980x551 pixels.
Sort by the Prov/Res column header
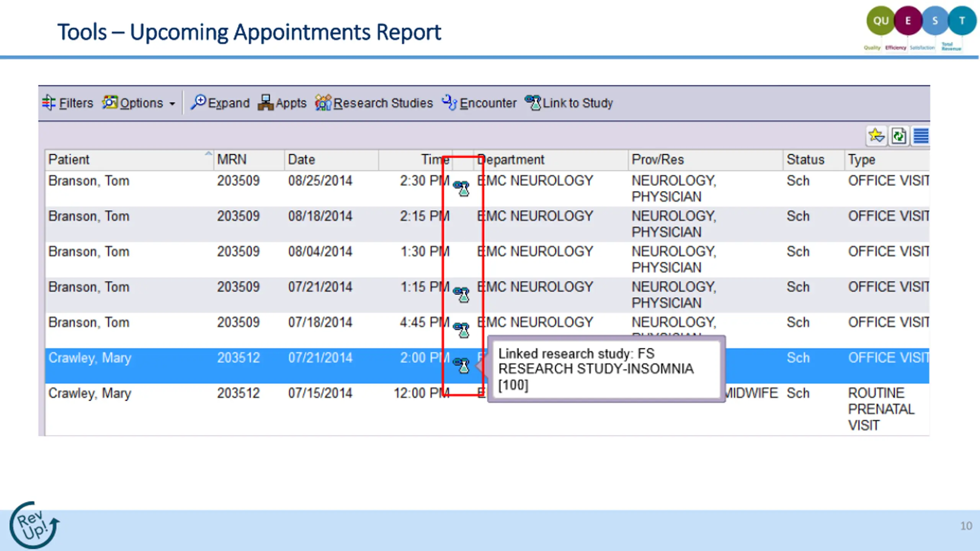click(706, 160)
